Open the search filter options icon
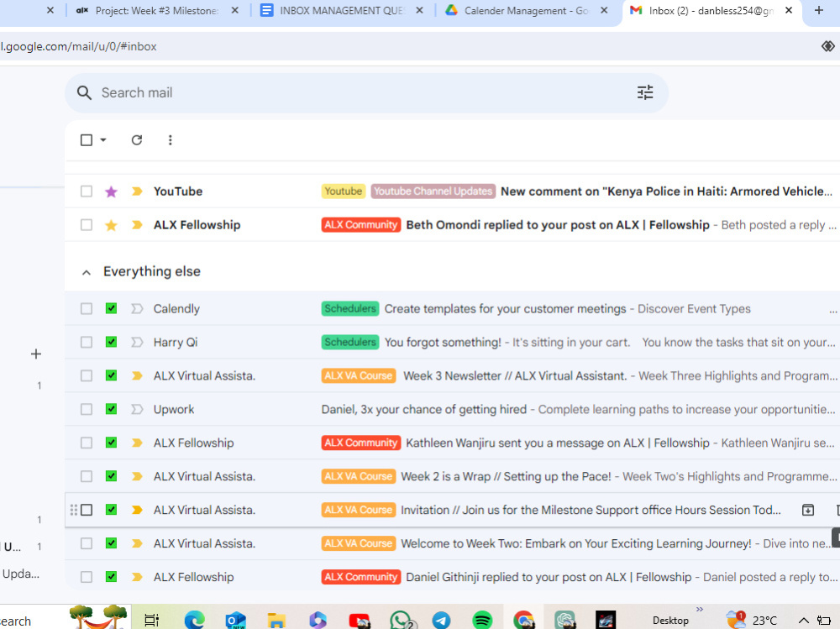The height and width of the screenshot is (629, 840). [645, 92]
